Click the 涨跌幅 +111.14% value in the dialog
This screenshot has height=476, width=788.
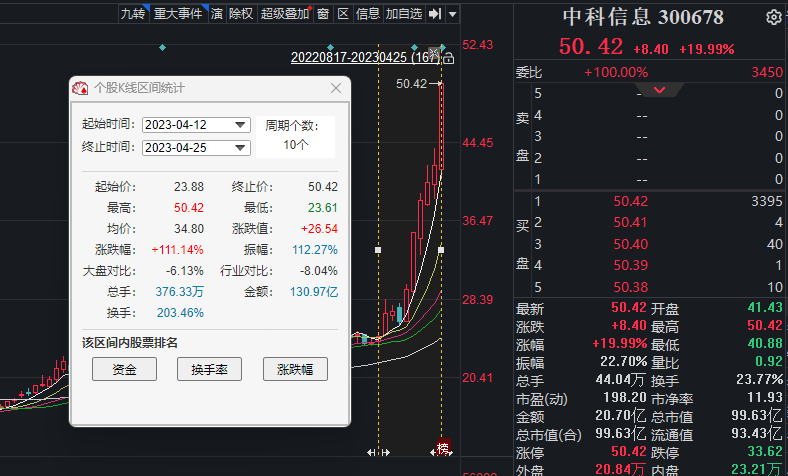point(177,250)
